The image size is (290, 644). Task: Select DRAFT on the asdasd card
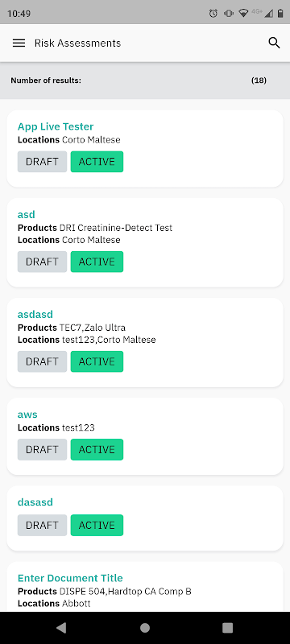(x=42, y=361)
